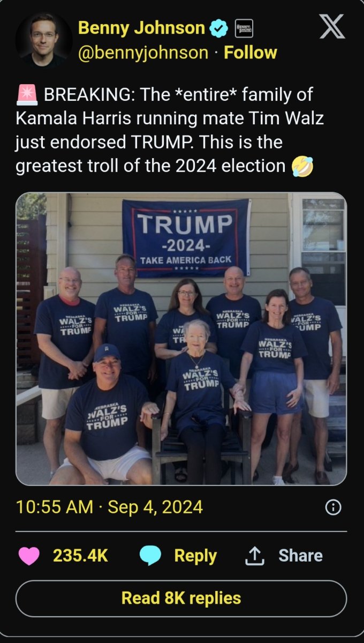The image size is (364, 643).
Task: Open Read 8K replies button
Action: [x=181, y=598]
